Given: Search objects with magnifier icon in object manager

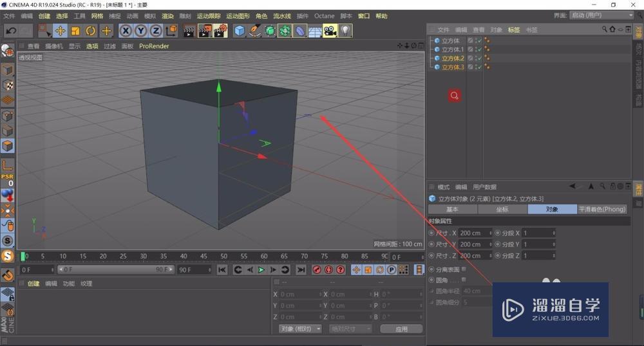Looking at the screenshot, I should 605,29.
